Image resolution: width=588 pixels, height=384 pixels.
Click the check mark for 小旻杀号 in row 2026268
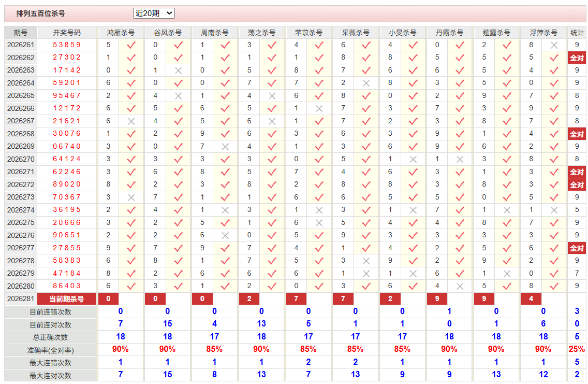pos(413,134)
